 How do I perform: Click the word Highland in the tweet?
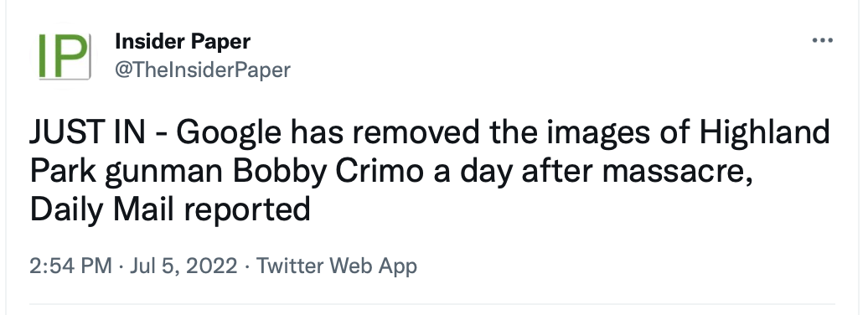click(x=764, y=135)
